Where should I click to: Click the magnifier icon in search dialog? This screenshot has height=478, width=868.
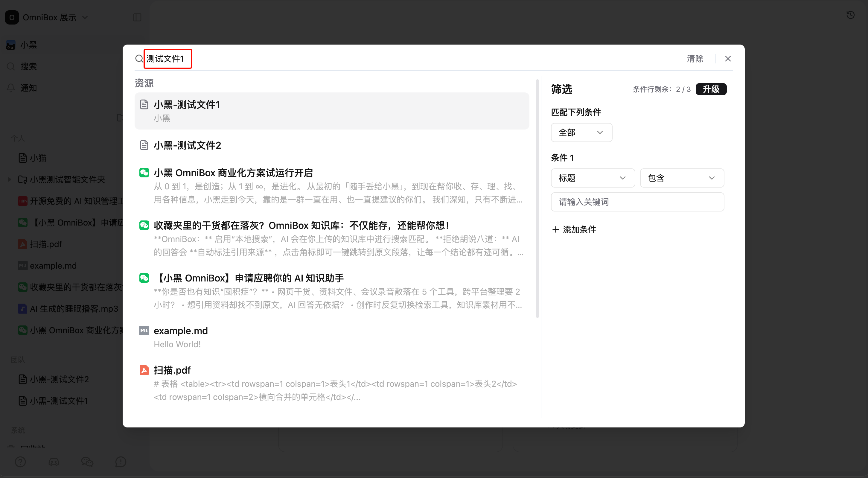[139, 59]
